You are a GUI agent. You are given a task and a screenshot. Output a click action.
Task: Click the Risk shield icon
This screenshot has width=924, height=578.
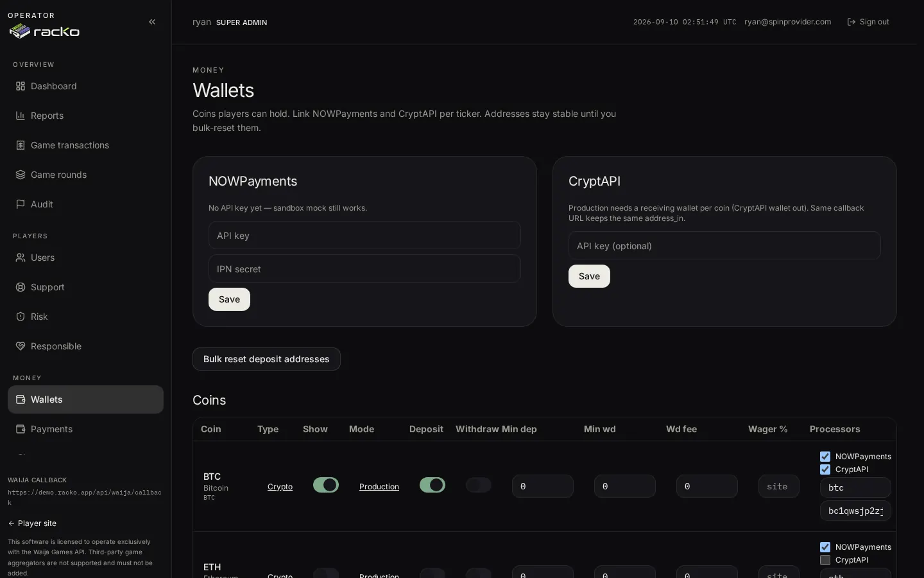pyautogui.click(x=21, y=317)
